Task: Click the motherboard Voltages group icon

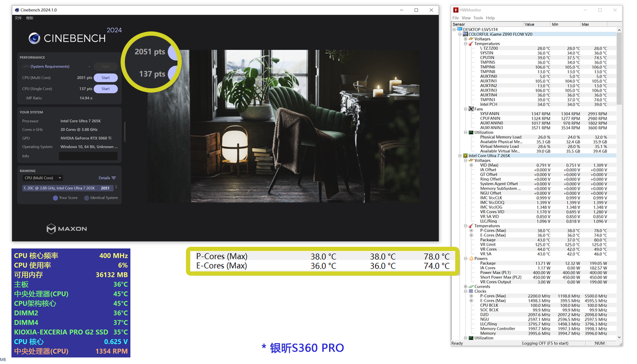Action: (x=471, y=39)
